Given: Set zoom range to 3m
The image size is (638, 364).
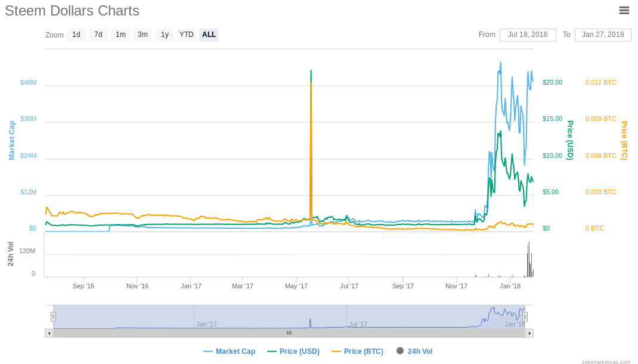Looking at the screenshot, I should point(143,35).
